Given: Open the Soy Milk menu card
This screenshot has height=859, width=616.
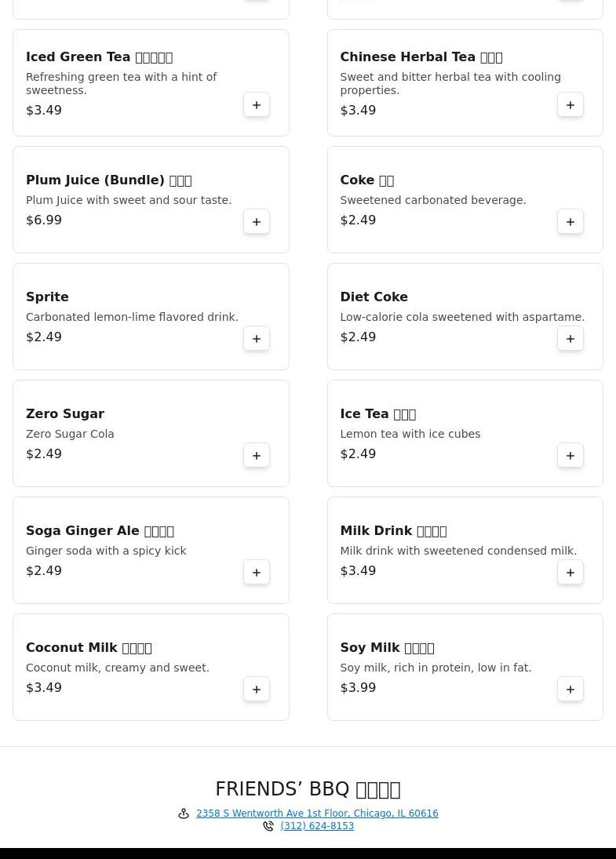Looking at the screenshot, I should click(x=465, y=667).
